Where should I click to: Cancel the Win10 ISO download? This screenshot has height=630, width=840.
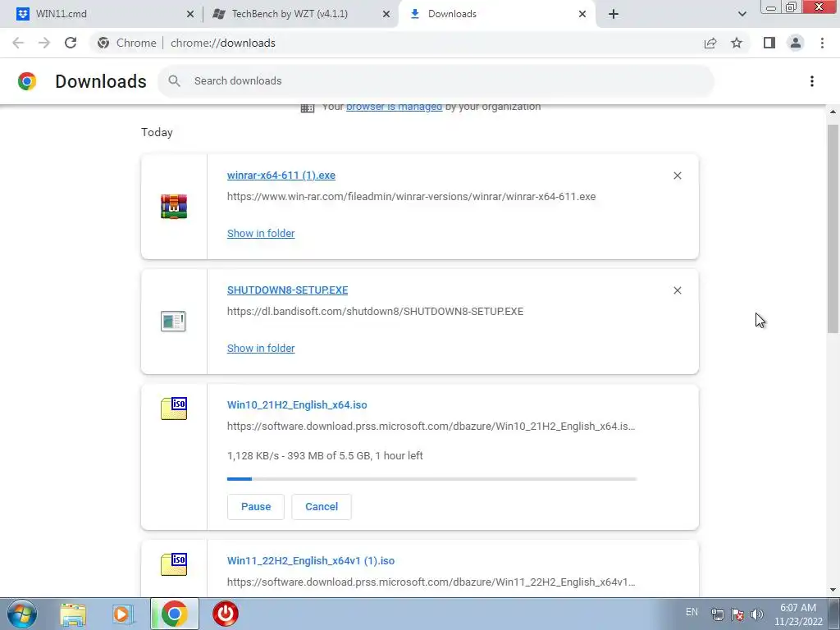[322, 507]
